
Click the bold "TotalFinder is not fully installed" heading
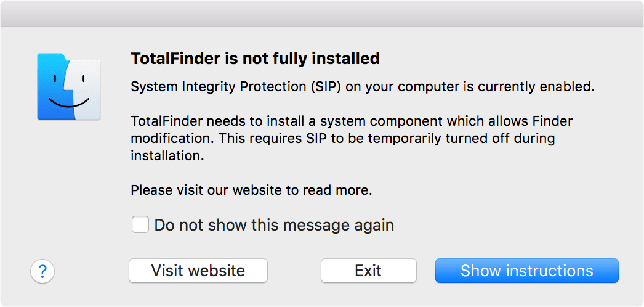(x=255, y=59)
